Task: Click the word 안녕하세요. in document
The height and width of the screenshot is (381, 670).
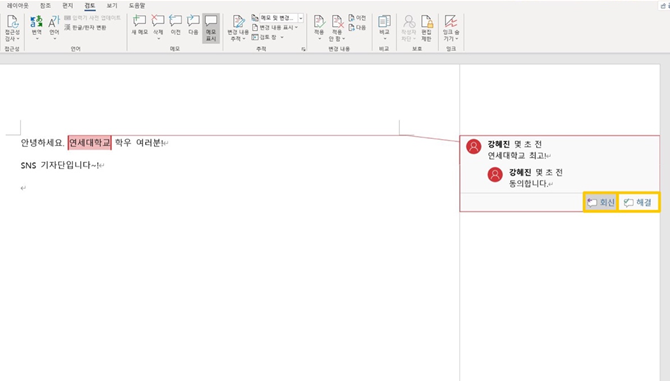Action: (42, 143)
